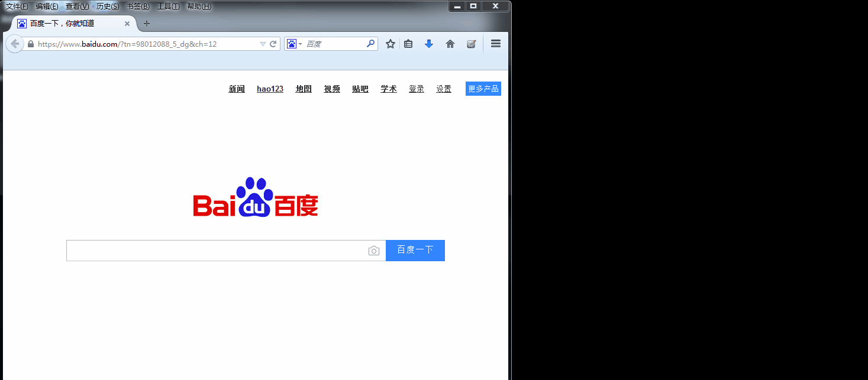Open a new tab with the plus button
868x380 pixels.
click(147, 24)
